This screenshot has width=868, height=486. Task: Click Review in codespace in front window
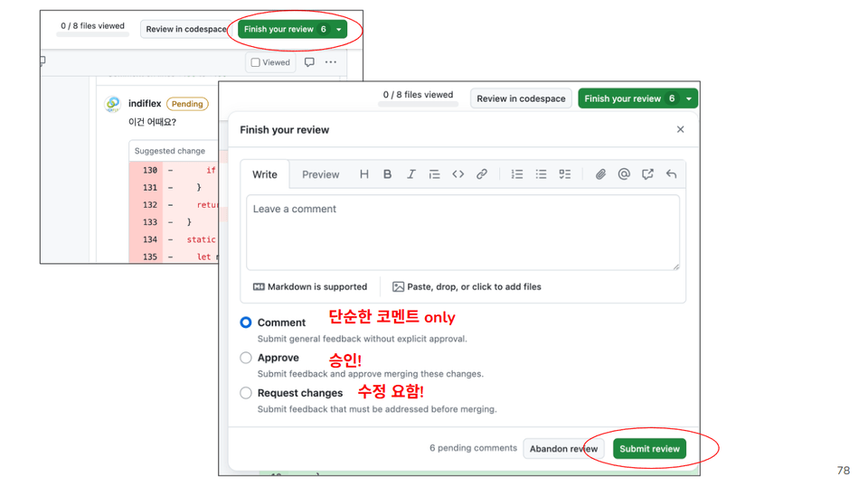click(x=521, y=98)
